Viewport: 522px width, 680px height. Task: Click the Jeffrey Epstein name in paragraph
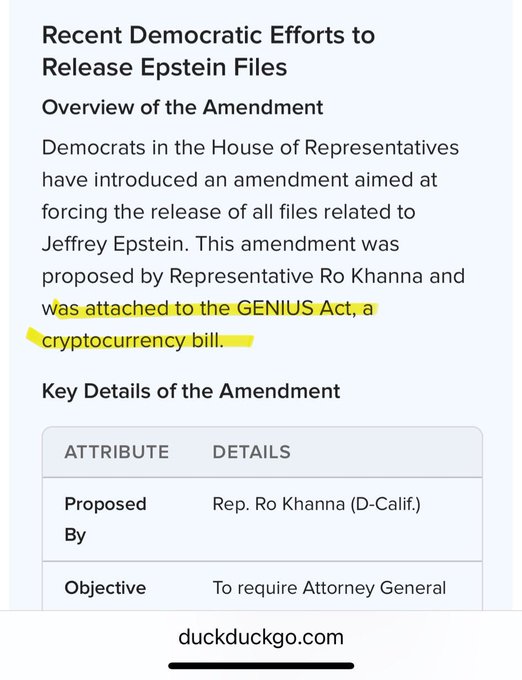coord(116,244)
